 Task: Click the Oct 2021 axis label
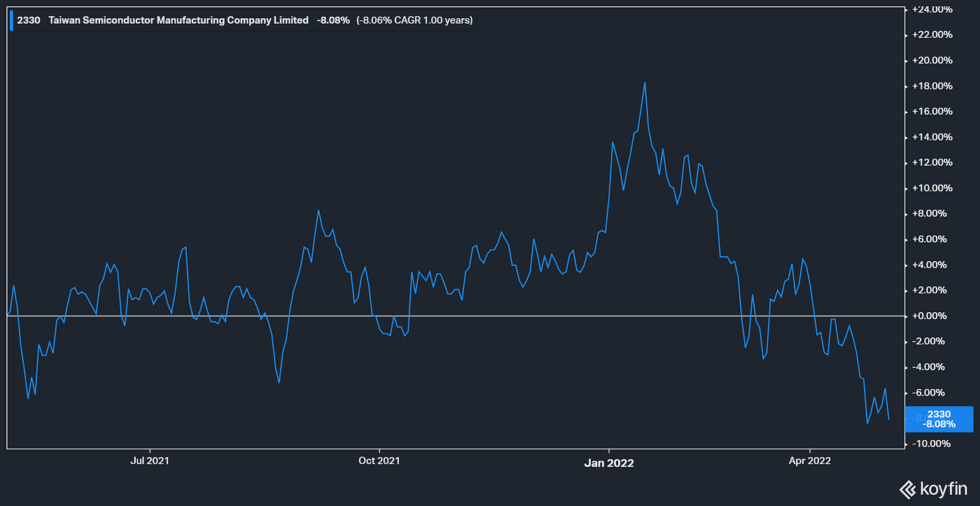[x=379, y=461]
